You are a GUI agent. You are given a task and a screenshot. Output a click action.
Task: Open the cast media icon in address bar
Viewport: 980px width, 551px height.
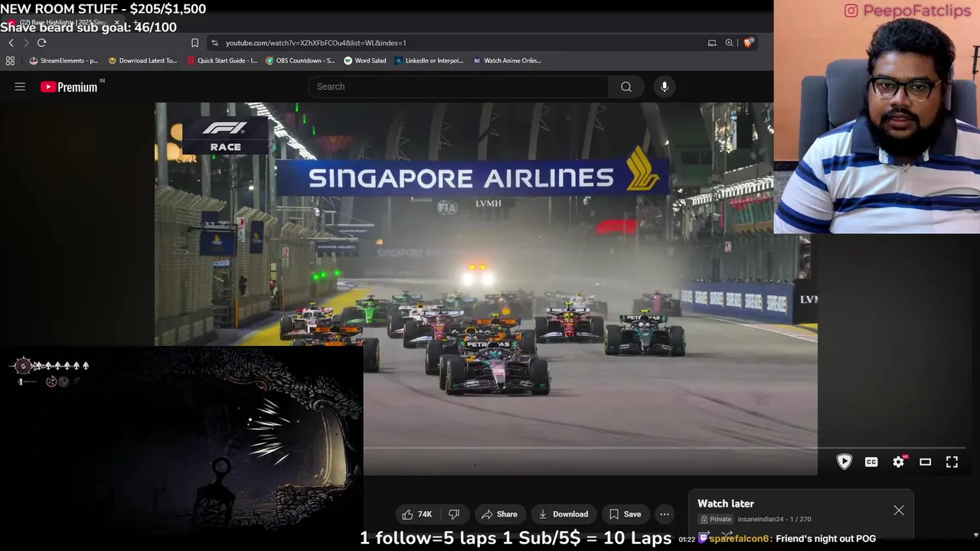[x=712, y=43]
